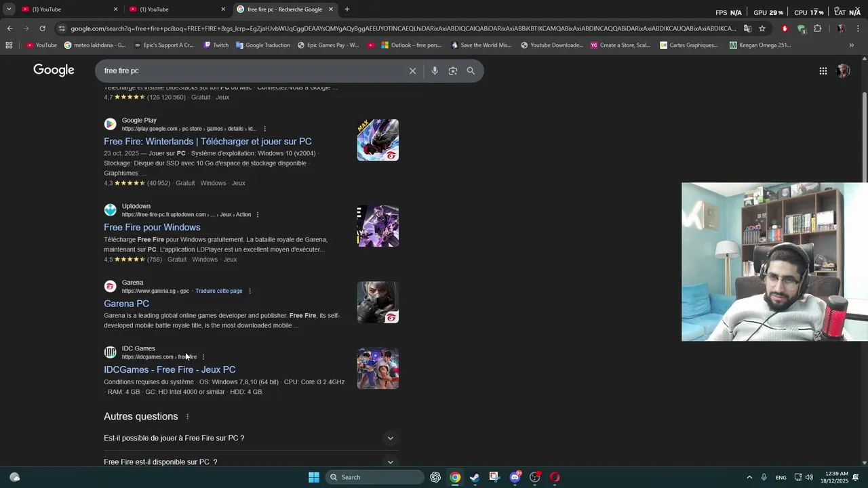Open the Google apps grid
The height and width of the screenshot is (488, 868).
click(823, 70)
